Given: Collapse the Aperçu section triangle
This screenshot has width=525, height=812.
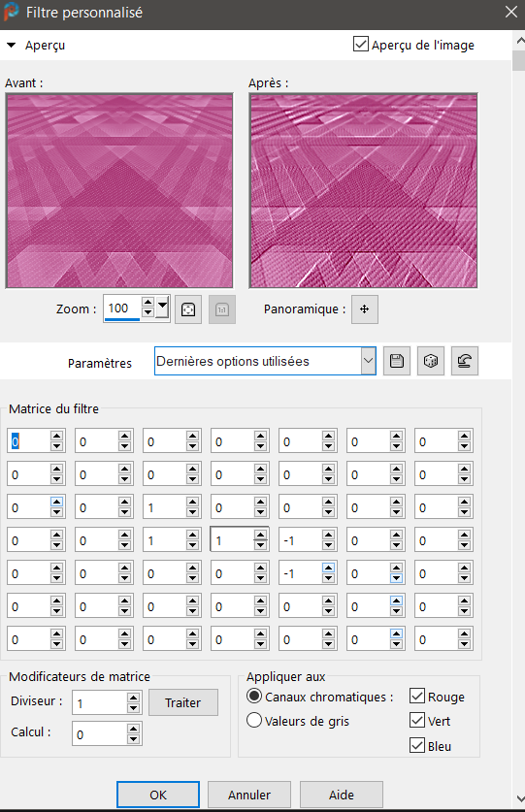Looking at the screenshot, I should pyautogui.click(x=11, y=45).
